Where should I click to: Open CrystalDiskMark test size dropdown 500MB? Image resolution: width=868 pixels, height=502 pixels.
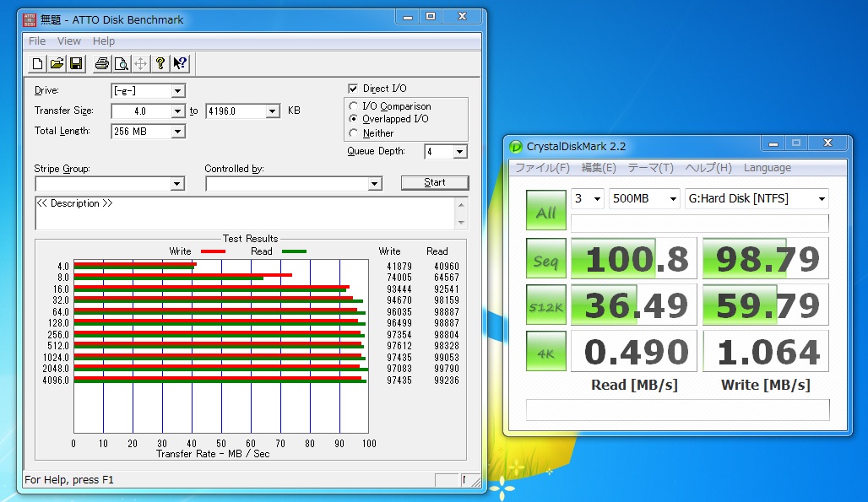click(x=644, y=198)
